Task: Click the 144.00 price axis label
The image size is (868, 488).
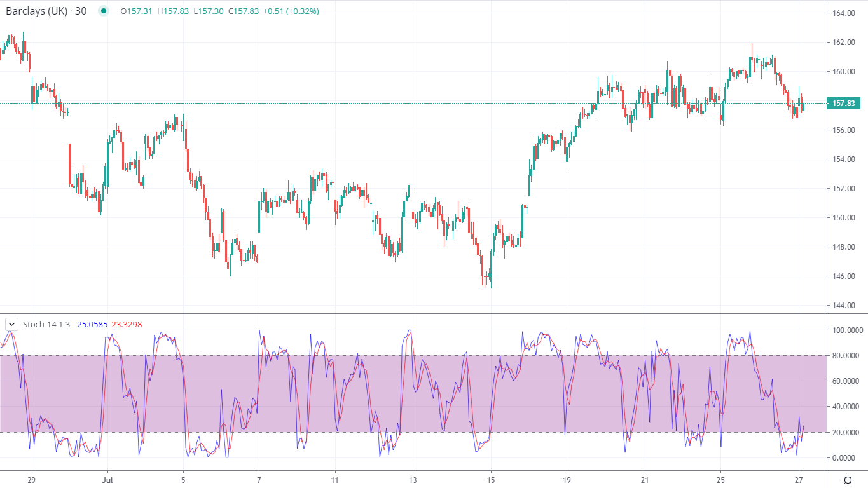Action: (x=843, y=306)
